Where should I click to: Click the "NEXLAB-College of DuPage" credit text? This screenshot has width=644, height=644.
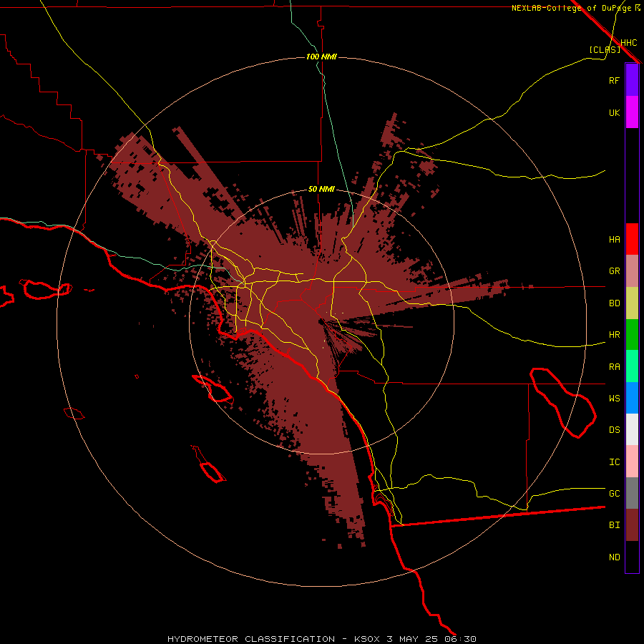tap(571, 8)
